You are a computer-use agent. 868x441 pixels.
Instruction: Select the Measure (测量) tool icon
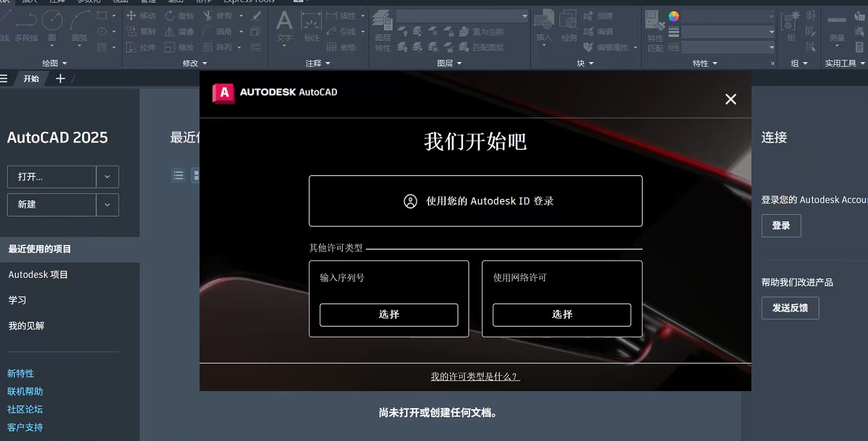coord(837,22)
